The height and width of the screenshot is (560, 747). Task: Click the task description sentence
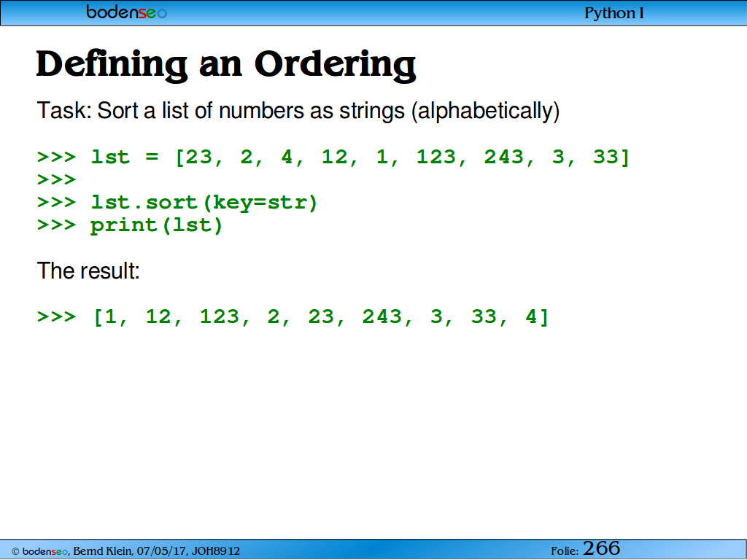point(298,111)
